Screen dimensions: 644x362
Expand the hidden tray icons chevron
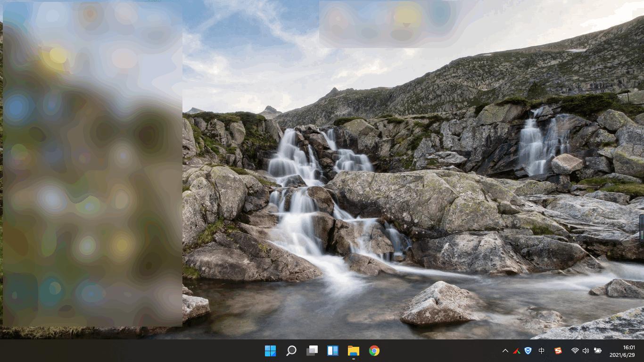tap(505, 351)
